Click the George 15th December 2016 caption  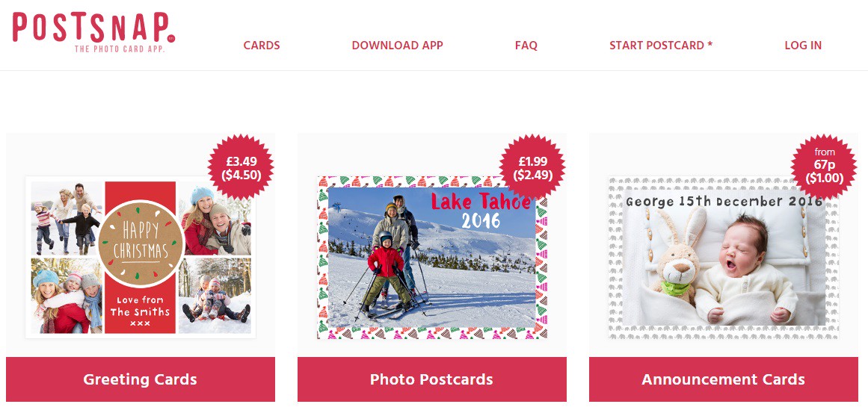click(x=724, y=202)
